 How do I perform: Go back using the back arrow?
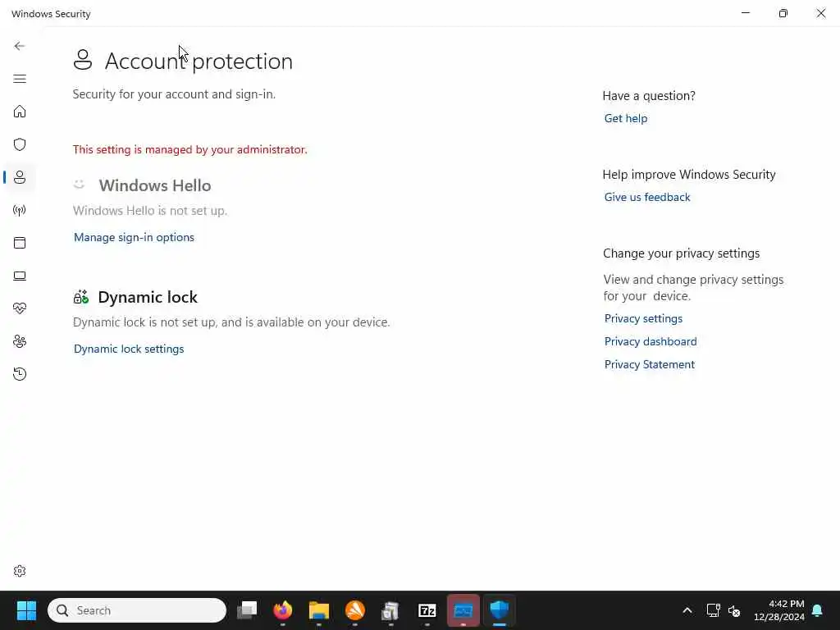pyautogui.click(x=20, y=46)
